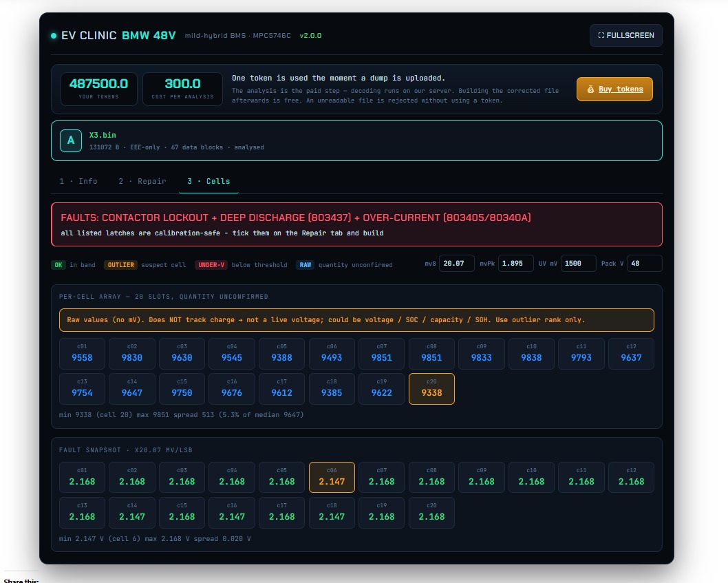
Task: Select raw cell c19 value 9622
Action: [382, 389]
